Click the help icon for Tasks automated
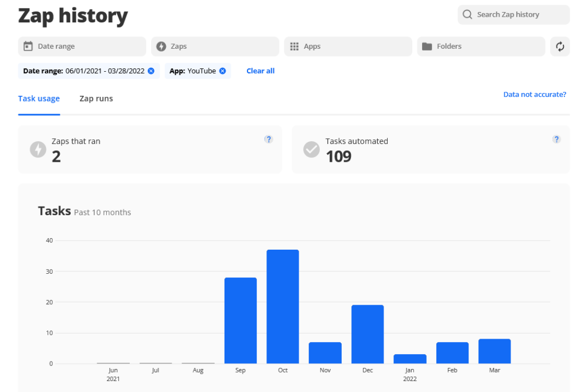The width and height of the screenshot is (588, 392). [556, 139]
